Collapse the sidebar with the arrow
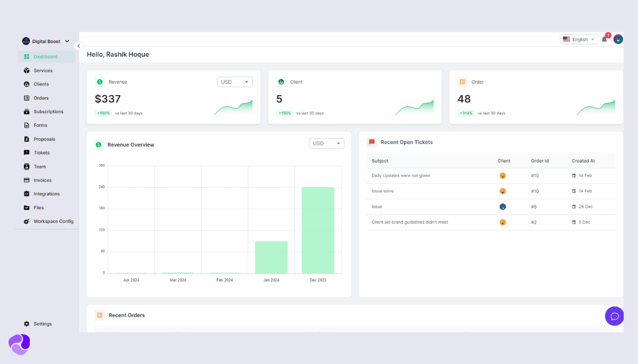Viewport: 638px width, 364px height. [x=79, y=46]
